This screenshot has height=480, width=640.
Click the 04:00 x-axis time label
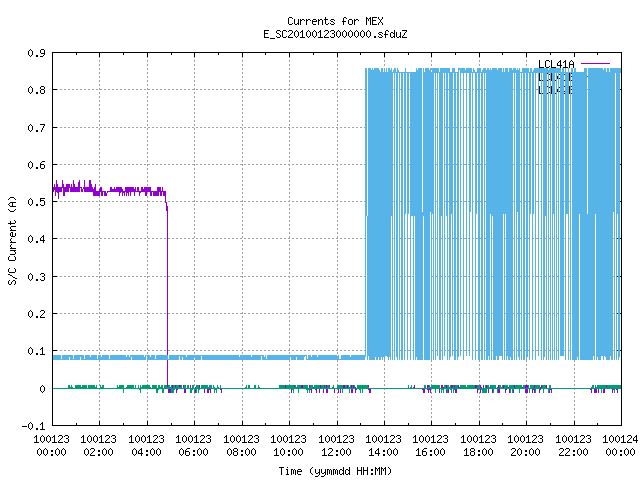tap(146, 452)
